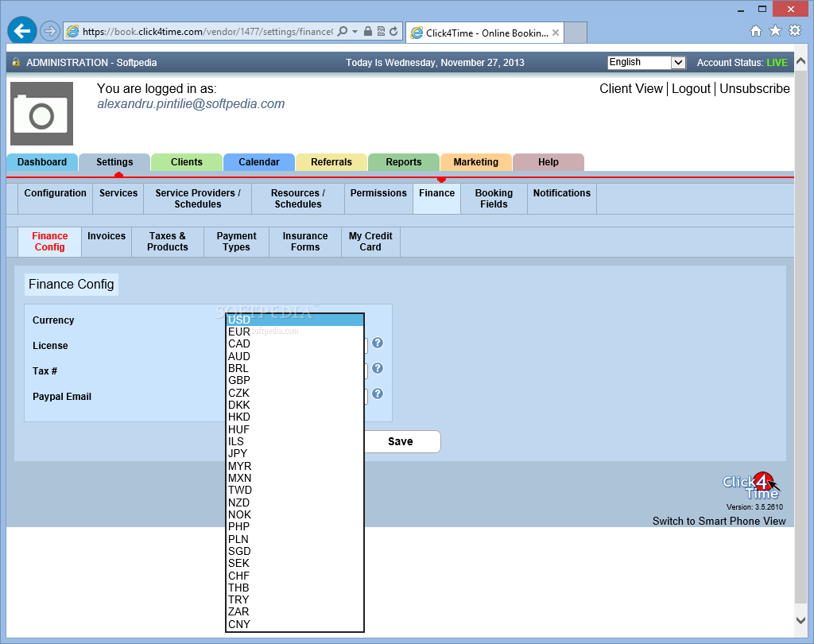
Task: Click Switch to Smart Phone View link
Action: point(719,521)
